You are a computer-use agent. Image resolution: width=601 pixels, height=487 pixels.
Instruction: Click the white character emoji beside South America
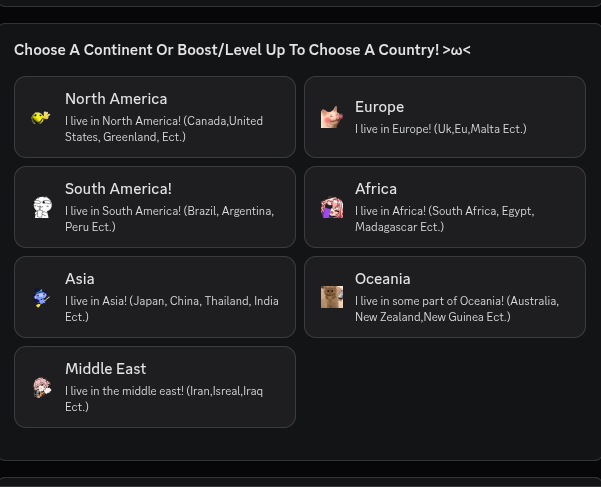click(x=41, y=207)
